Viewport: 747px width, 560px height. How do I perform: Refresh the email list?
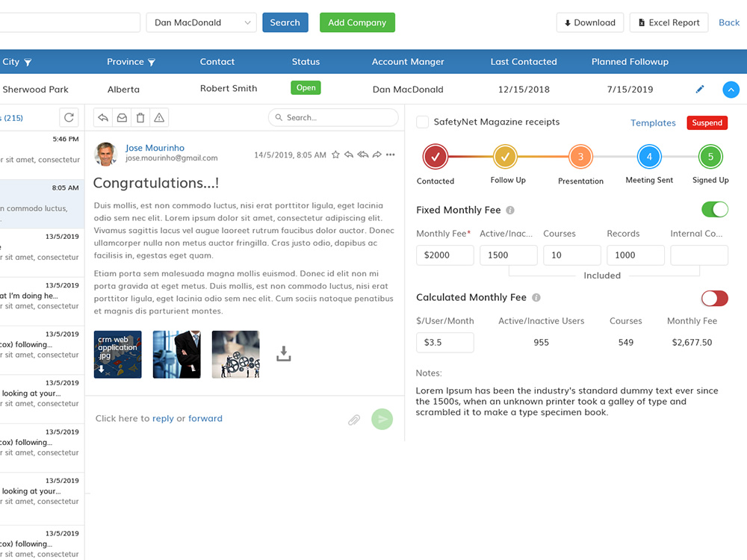tap(69, 117)
